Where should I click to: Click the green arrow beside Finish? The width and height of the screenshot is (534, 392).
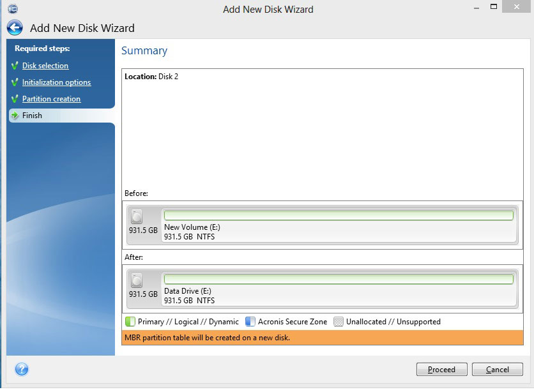(15, 115)
